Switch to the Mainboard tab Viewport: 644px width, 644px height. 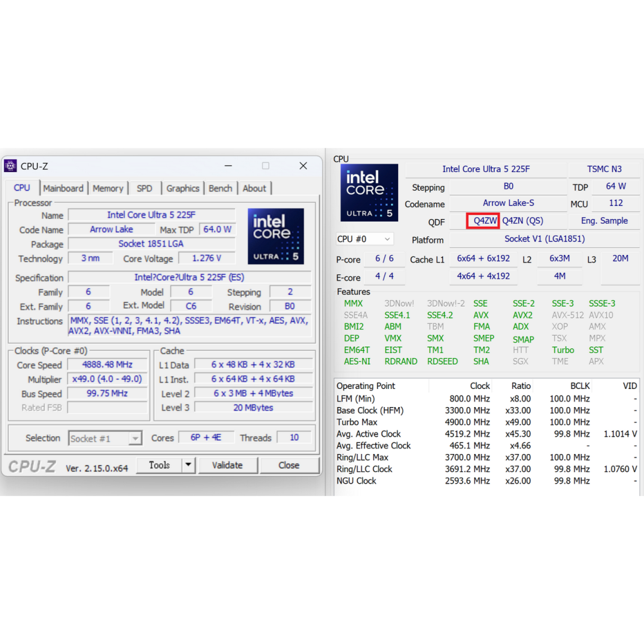point(63,188)
